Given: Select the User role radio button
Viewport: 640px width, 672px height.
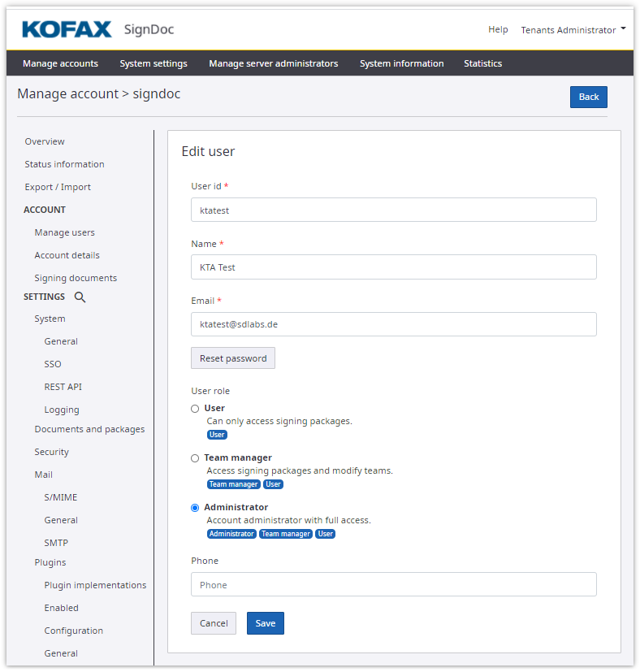Looking at the screenshot, I should click(x=195, y=409).
